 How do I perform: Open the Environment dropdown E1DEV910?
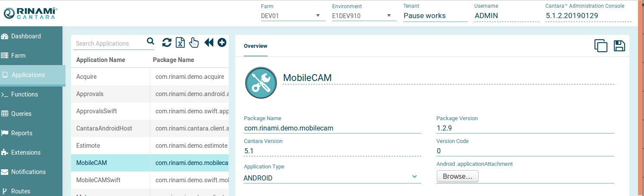(x=364, y=16)
